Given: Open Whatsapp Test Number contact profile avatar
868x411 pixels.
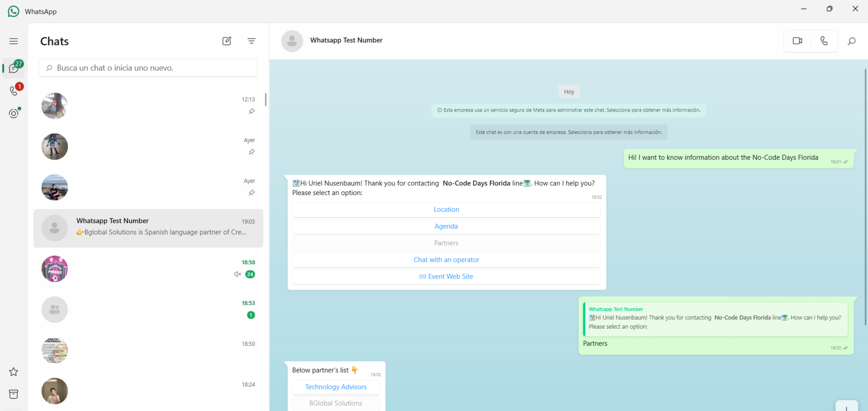Looking at the screenshot, I should (292, 41).
